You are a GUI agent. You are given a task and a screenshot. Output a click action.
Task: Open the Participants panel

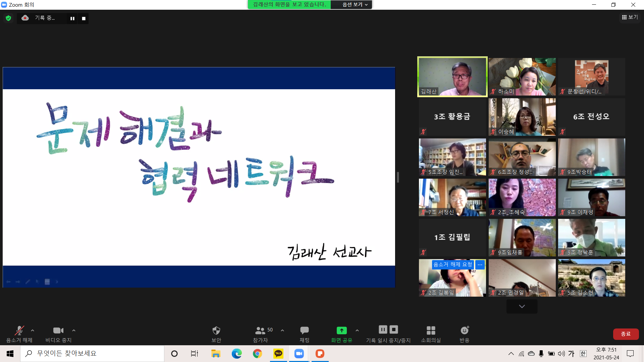click(260, 330)
